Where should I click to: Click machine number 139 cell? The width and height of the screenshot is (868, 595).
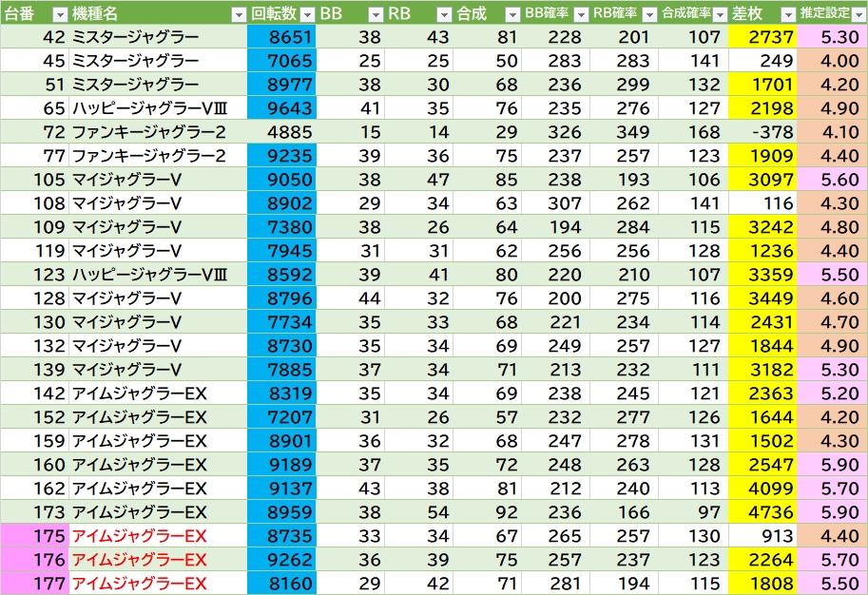click(x=34, y=370)
